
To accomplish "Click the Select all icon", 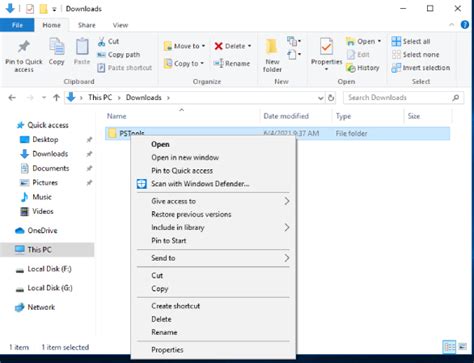I will tap(396, 41).
